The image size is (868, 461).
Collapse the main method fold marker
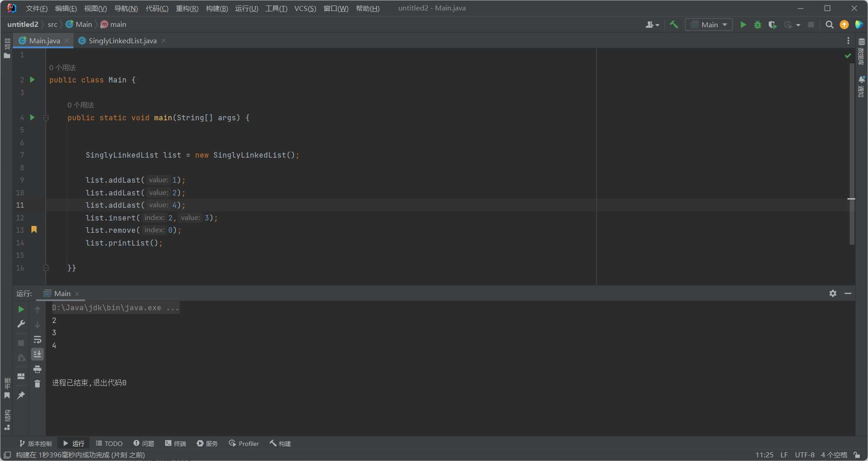(46, 118)
